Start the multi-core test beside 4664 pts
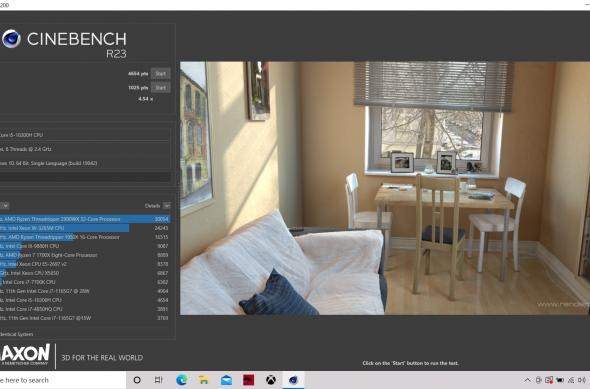 [160, 74]
